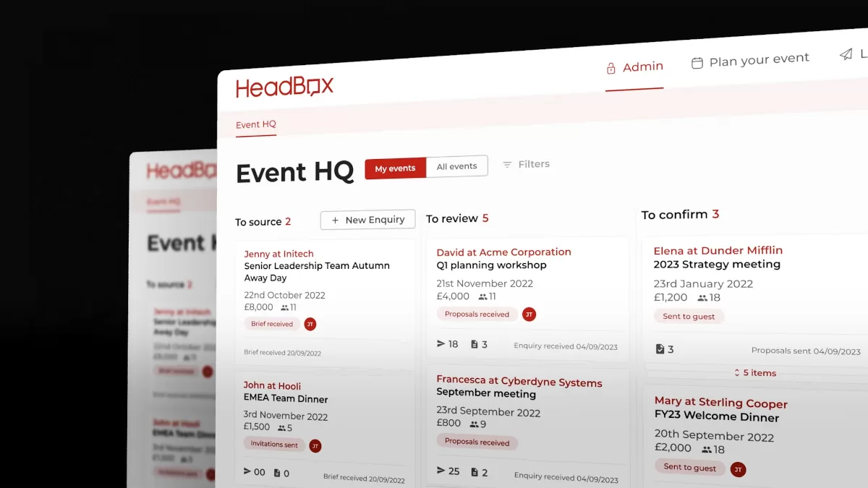Switch to the All events view

tap(457, 166)
